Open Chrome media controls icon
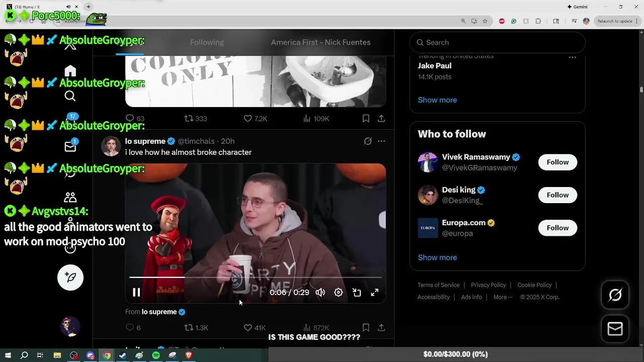The height and width of the screenshot is (362, 644). [574, 21]
